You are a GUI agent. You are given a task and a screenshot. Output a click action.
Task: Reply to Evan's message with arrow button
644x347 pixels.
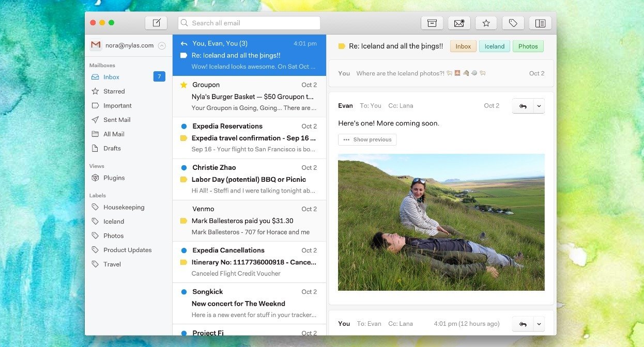(523, 106)
